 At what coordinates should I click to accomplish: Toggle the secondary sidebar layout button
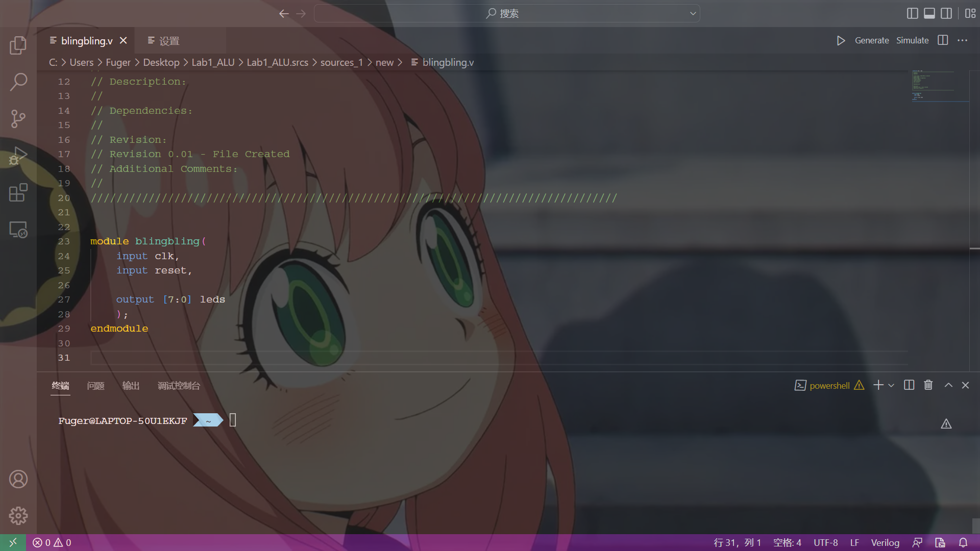(946, 13)
